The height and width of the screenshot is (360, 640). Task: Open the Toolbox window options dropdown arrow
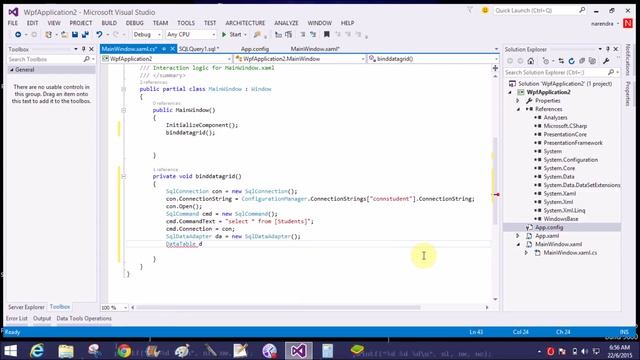tap(76, 49)
